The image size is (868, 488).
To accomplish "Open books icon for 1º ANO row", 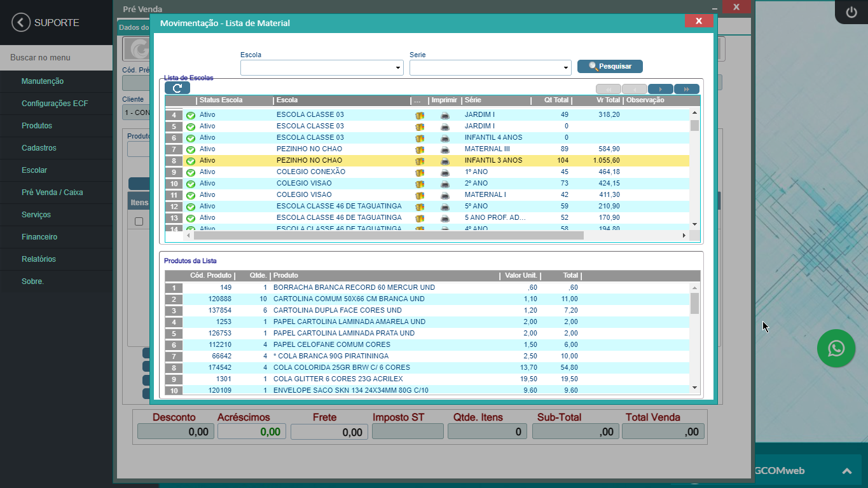I will [x=419, y=172].
